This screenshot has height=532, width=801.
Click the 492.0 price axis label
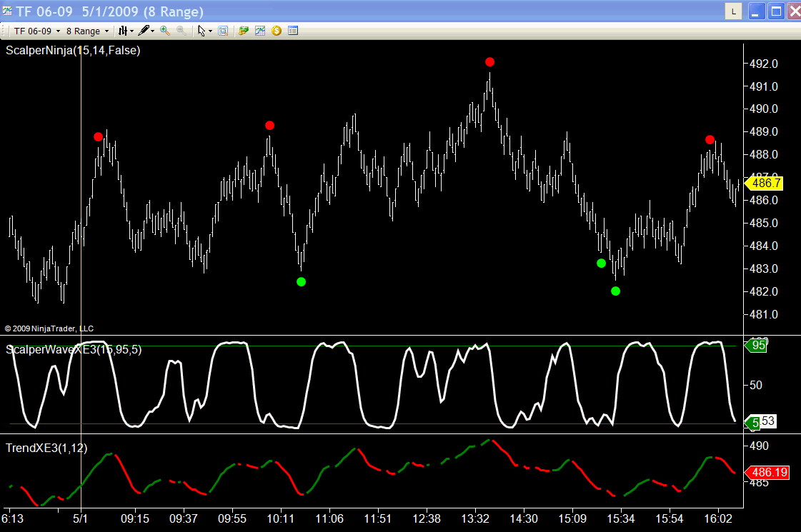tap(764, 64)
